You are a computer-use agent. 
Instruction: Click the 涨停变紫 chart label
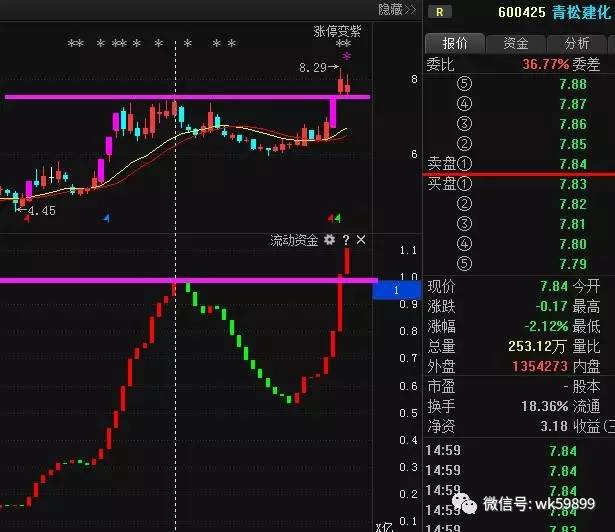coord(337,31)
